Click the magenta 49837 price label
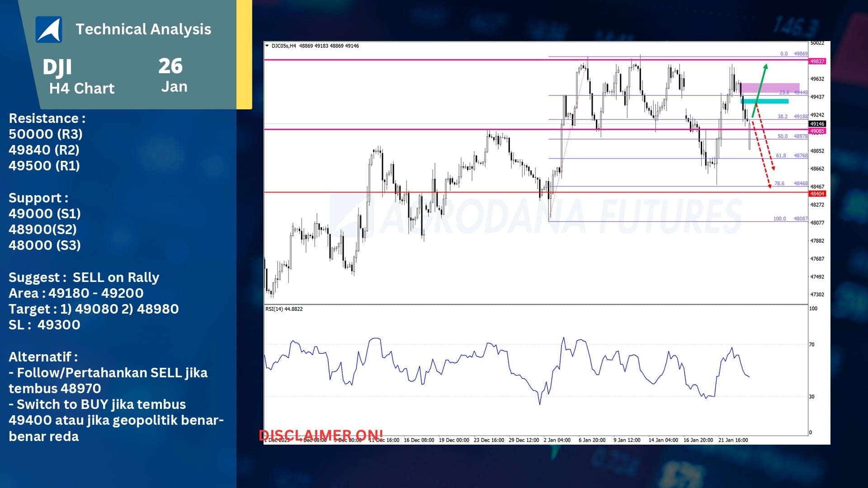This screenshot has width=868, height=488. (x=817, y=61)
